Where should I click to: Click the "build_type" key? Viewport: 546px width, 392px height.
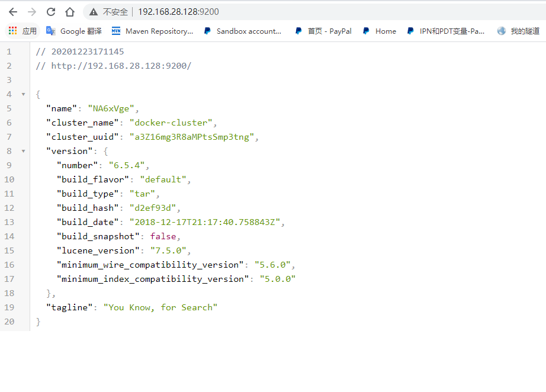[x=88, y=194]
